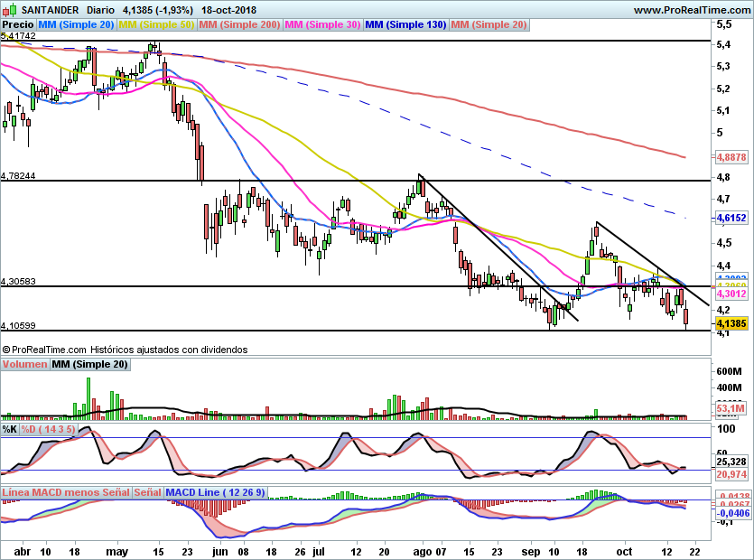Select the SANTANDER ticker name
This screenshot has height=560, width=754.
point(50,10)
